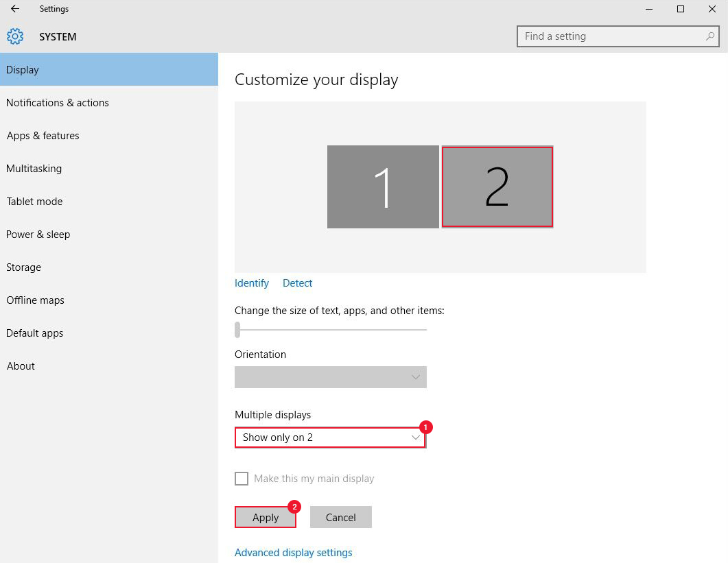This screenshot has width=728, height=563.
Task: Open Tablet mode settings
Action: pos(109,202)
